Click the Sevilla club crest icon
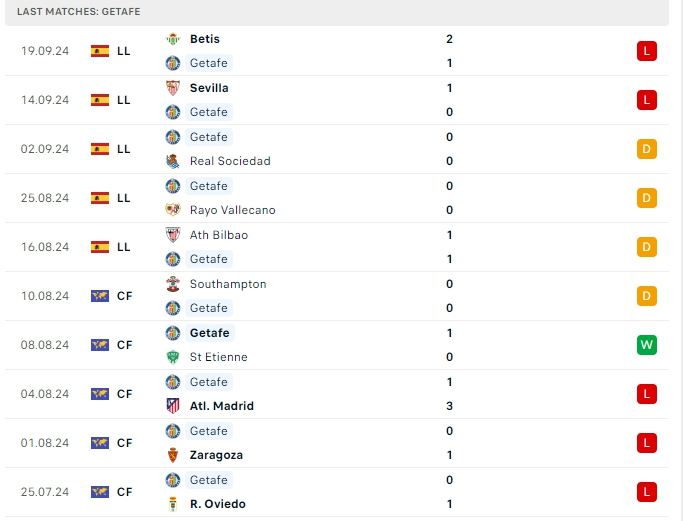Screen dimensions: 683x521 coord(172,88)
